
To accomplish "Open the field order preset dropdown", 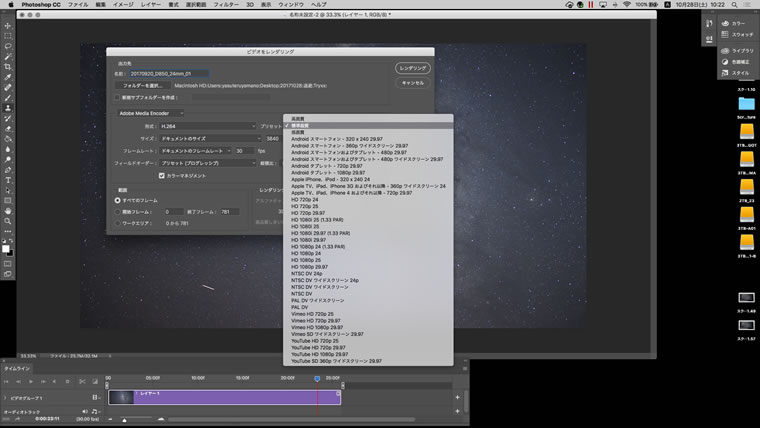I will point(208,163).
